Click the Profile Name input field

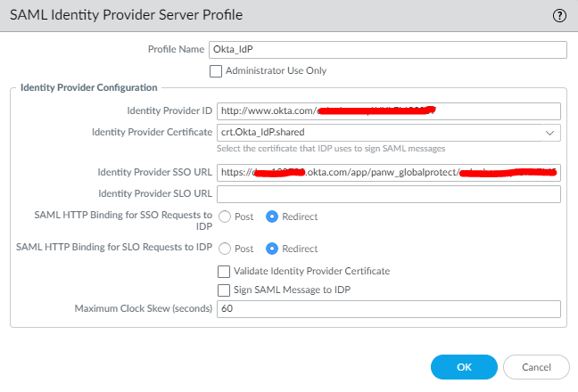pyautogui.click(x=388, y=50)
